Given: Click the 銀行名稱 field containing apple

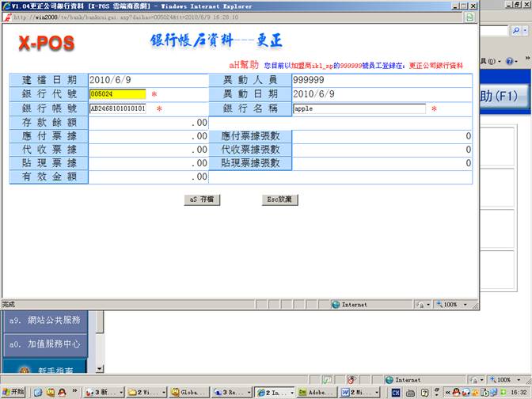Looking at the screenshot, I should pos(359,108).
